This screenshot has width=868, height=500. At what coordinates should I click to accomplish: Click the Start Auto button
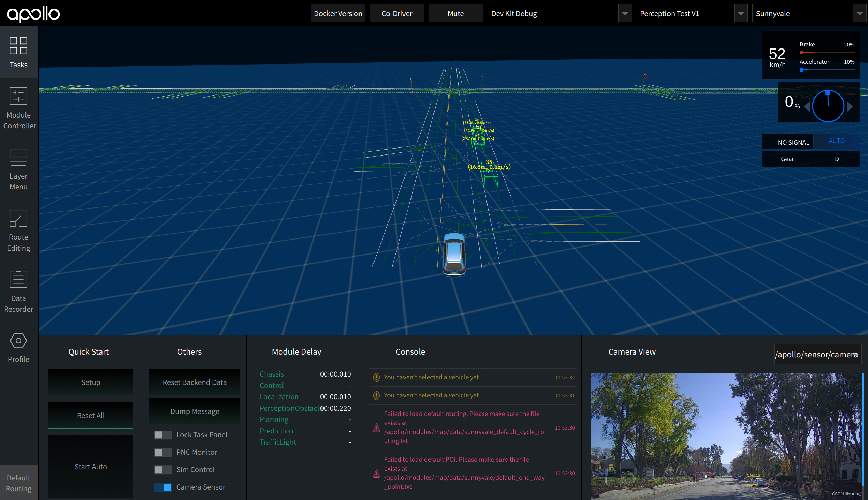click(91, 467)
